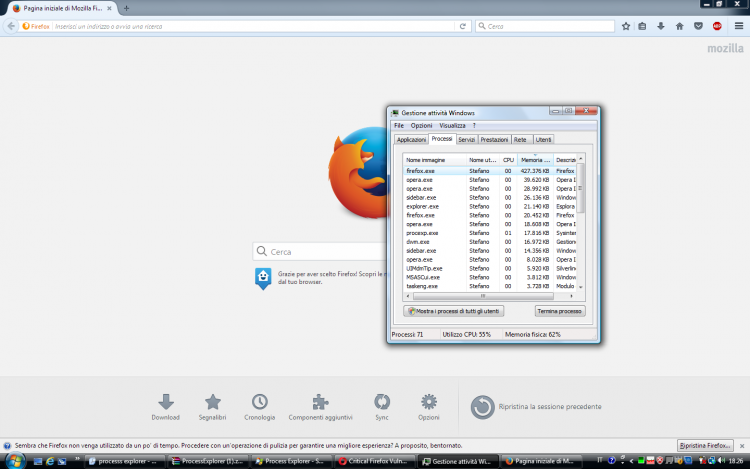Sort by Memoria column header
750x469 pixels.
535,160
